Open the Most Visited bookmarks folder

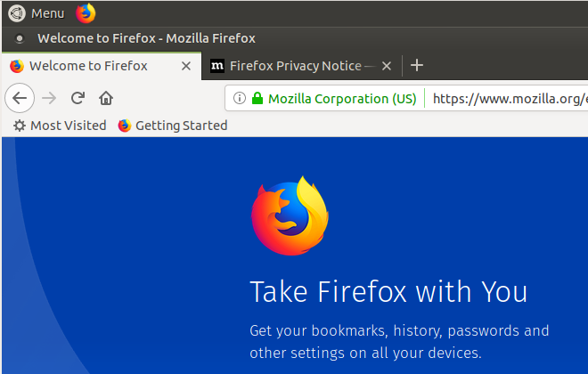60,126
